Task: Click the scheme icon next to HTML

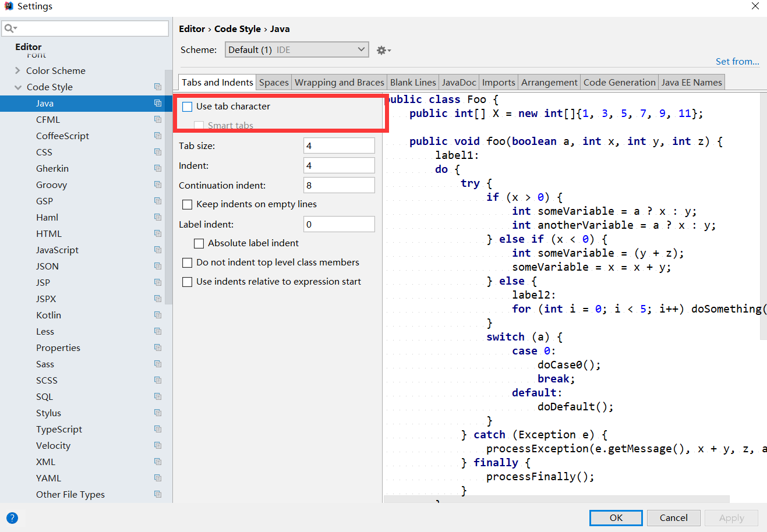Action: (158, 233)
